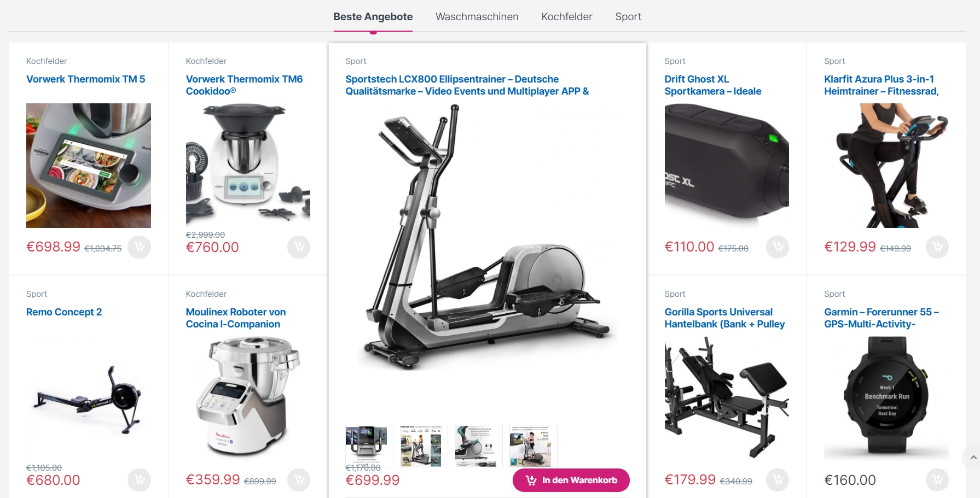Click In den Warenkorb button
The width and height of the screenshot is (980, 498).
tap(571, 480)
